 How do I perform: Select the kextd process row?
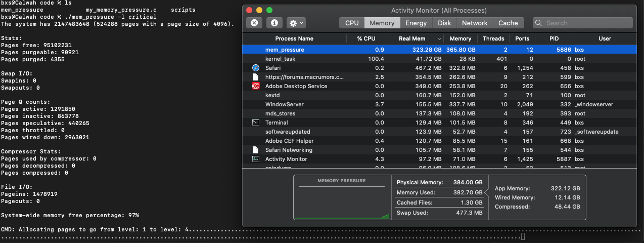tap(440, 95)
